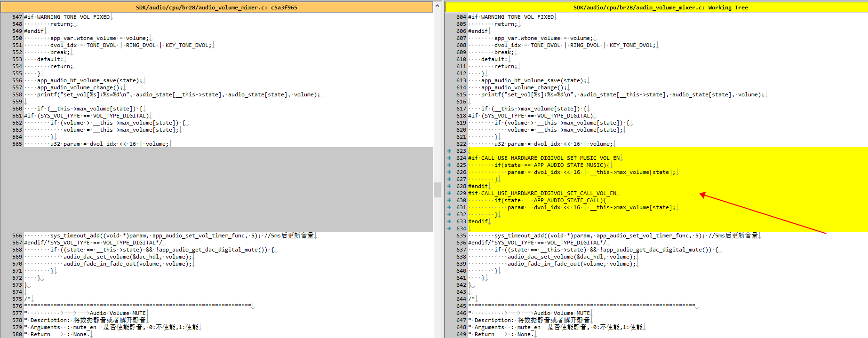Click '#endif' on added line 628
This screenshot has width=868, height=338.
tap(478, 186)
